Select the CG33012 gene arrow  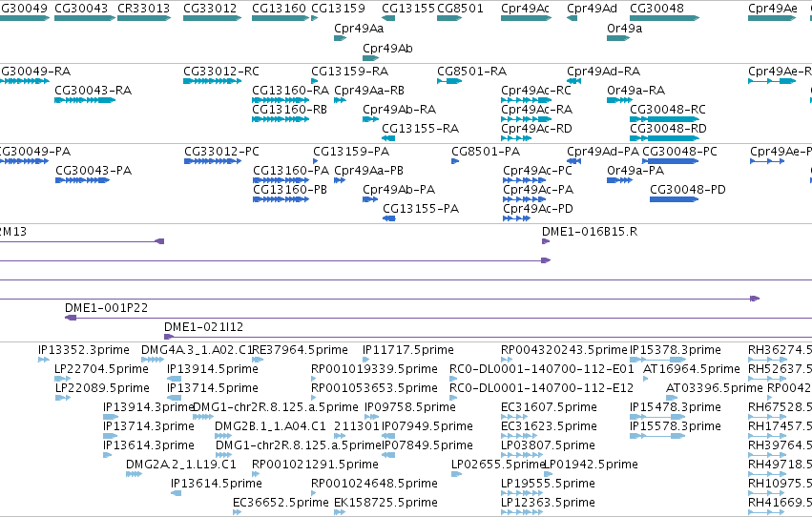(213, 18)
